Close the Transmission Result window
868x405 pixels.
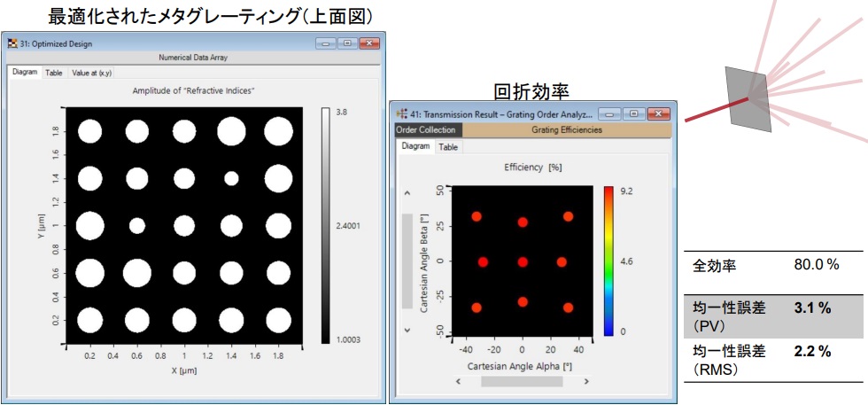tap(657, 113)
